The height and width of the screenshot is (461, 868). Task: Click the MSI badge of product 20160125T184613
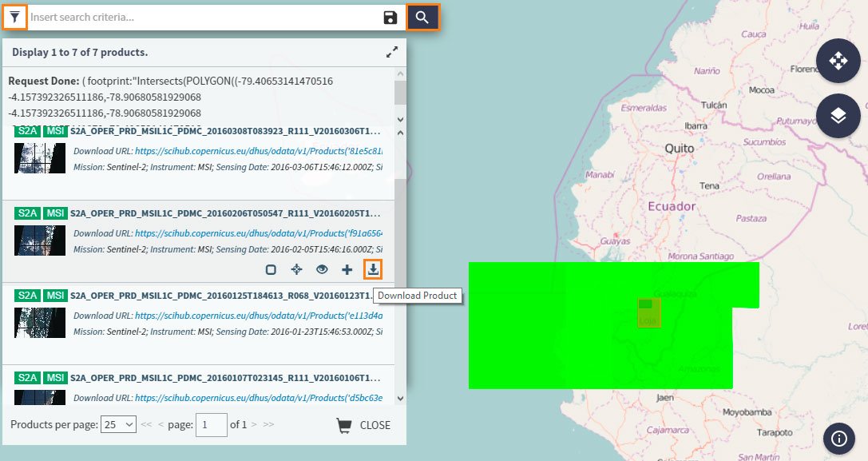(x=55, y=296)
